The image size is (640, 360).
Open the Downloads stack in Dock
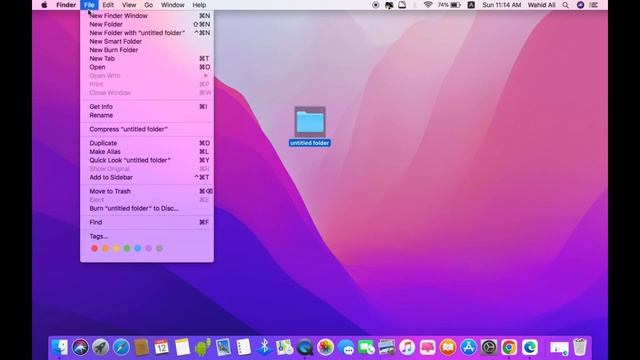pyautogui.click(x=559, y=348)
